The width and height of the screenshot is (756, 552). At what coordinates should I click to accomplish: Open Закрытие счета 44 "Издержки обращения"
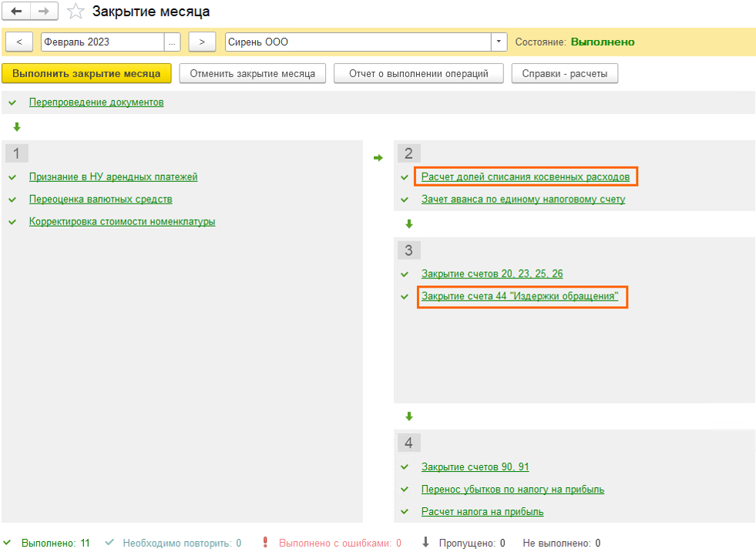coord(519,296)
